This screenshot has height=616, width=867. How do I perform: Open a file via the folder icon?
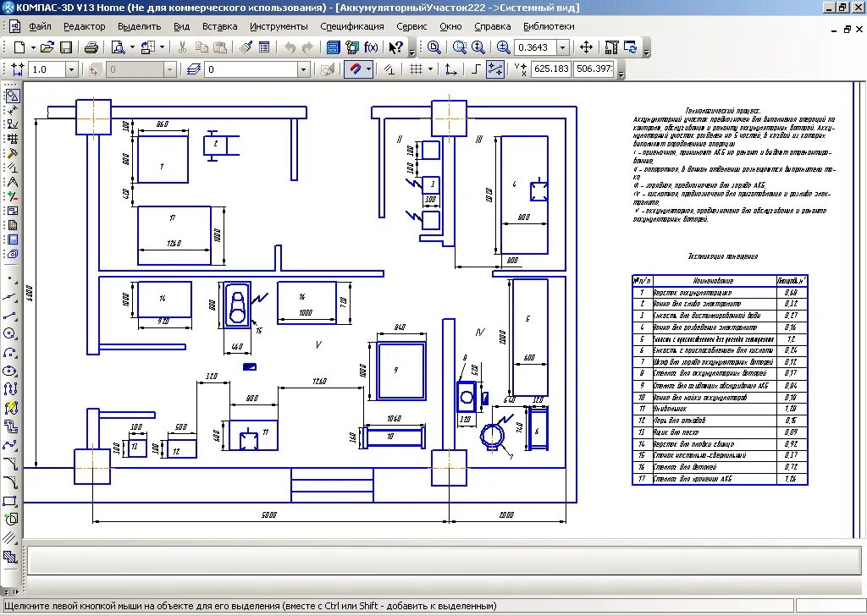[47, 47]
